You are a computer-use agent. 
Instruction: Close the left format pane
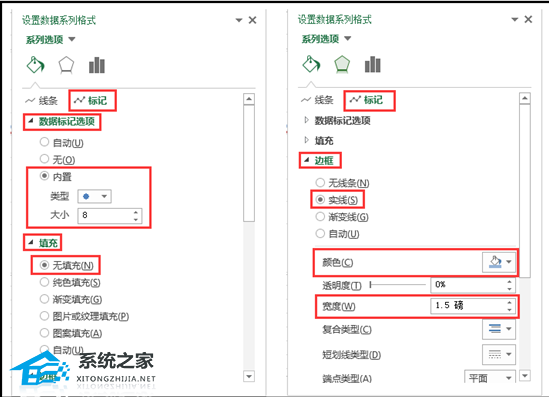[x=252, y=20]
